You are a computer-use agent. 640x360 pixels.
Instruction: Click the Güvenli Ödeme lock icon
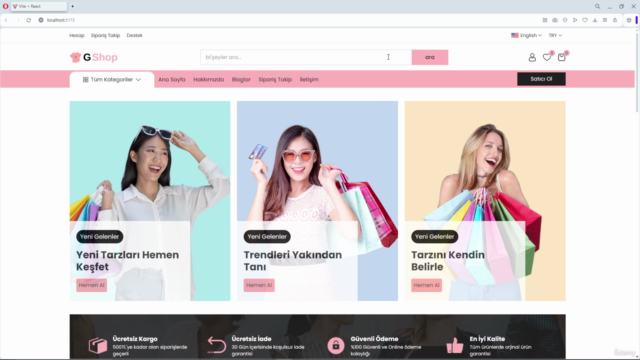[x=336, y=345]
